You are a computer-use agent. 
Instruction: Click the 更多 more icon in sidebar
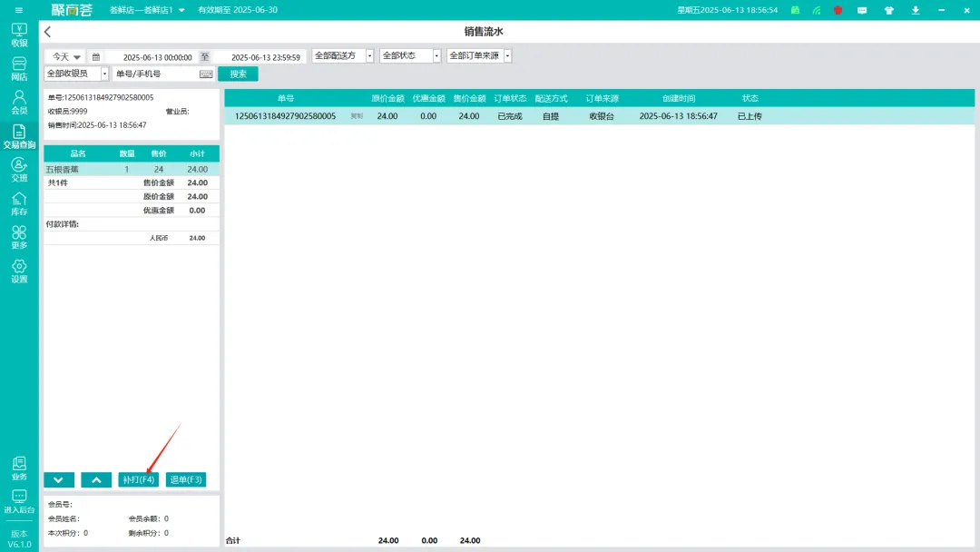(19, 237)
